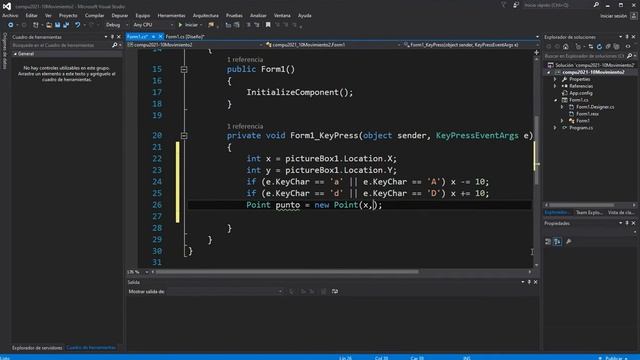Click the Home icon in Solution Explorer
Screen dimensions: 640x360
[x=565, y=47]
